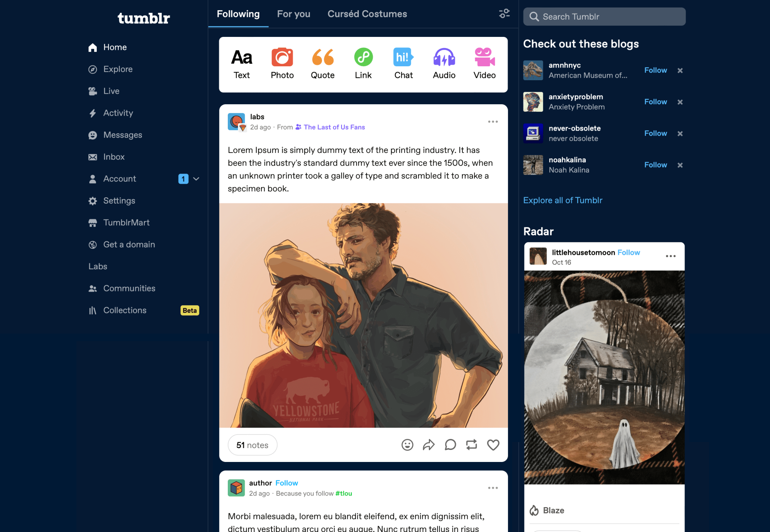Viewport: 770px width, 532px height.
Task: Switch to the For you tab
Action: (x=293, y=14)
